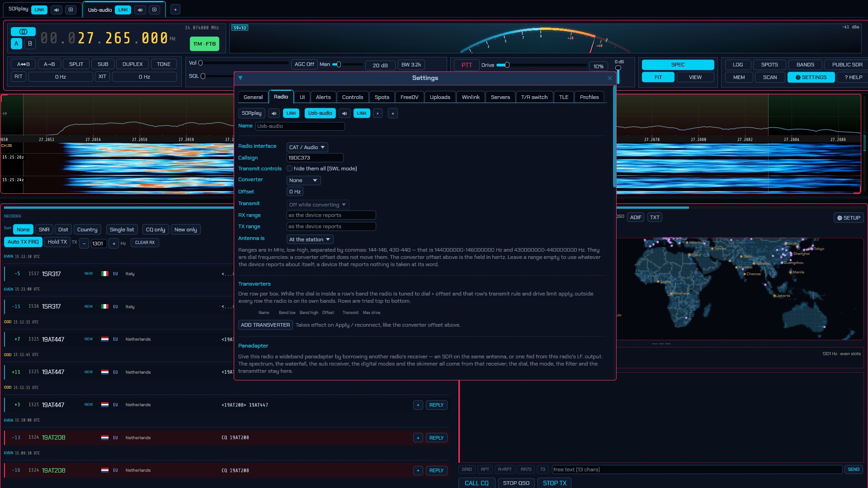Increase TX frequency with plus button
The height and width of the screenshot is (488, 868).
coord(114,244)
